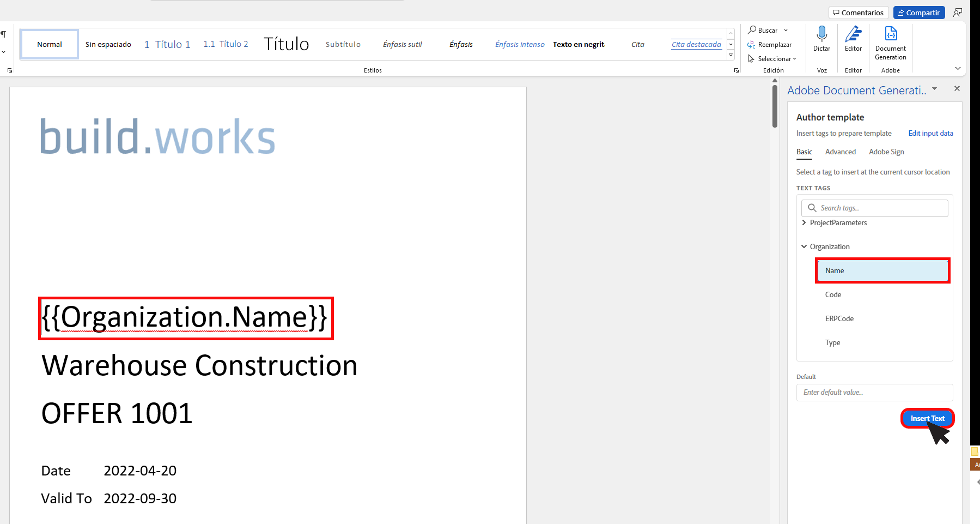Click the Comentarios button
Image resolution: width=980 pixels, height=524 pixels.
(x=859, y=13)
